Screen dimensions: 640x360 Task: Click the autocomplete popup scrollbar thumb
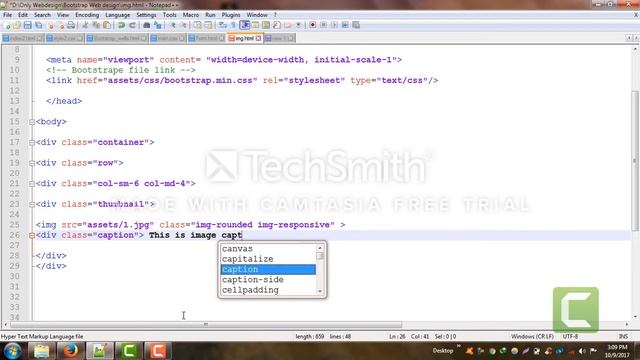pyautogui.click(x=320, y=256)
